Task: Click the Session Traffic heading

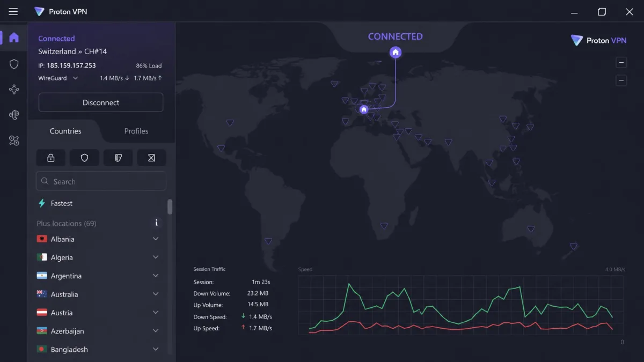Action: click(x=209, y=269)
